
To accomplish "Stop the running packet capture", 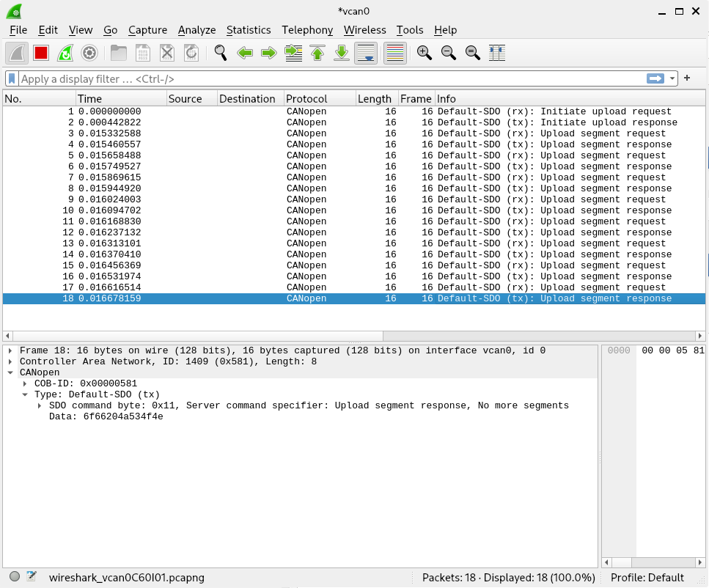I will pos(41,53).
